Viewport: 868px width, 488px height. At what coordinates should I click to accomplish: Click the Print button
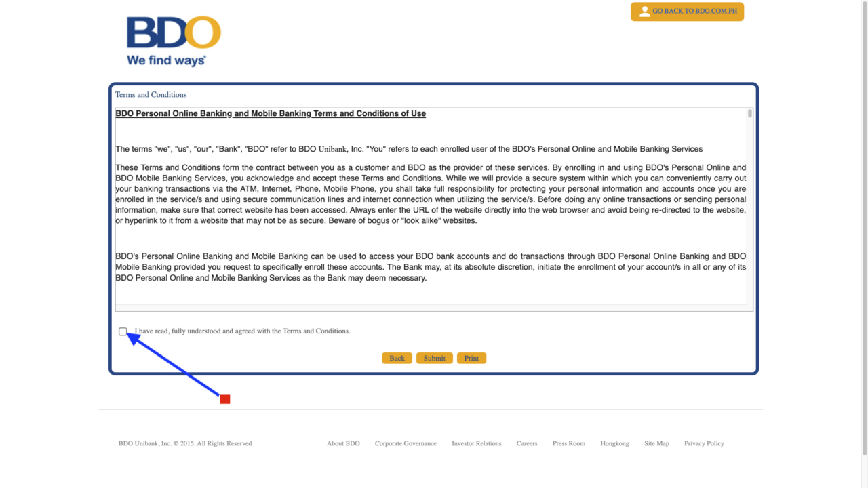tap(471, 358)
